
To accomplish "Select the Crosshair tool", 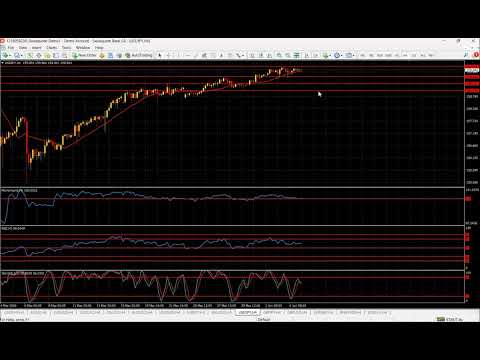I will tap(168, 55).
